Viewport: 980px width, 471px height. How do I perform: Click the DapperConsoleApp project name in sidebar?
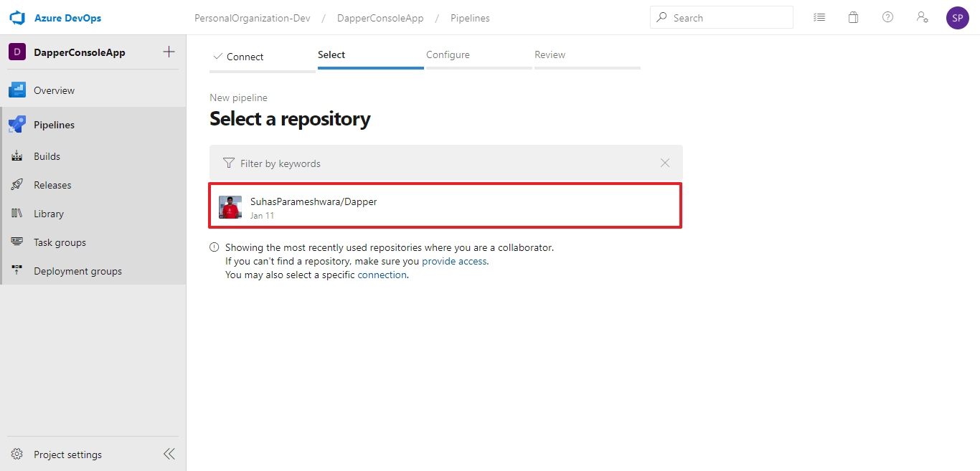click(x=80, y=52)
